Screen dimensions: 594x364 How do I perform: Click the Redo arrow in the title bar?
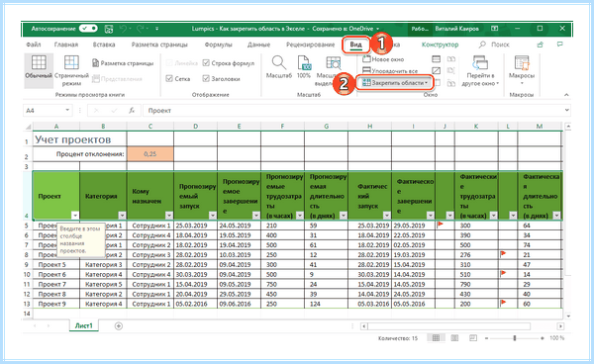tap(141, 29)
